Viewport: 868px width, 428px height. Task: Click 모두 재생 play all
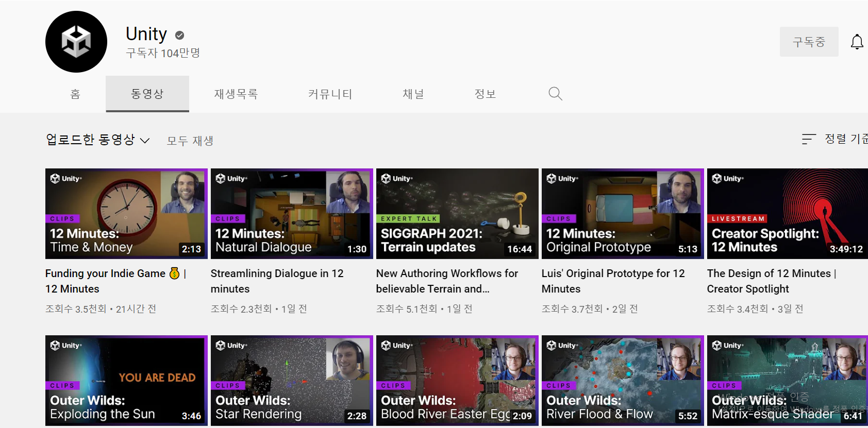190,141
